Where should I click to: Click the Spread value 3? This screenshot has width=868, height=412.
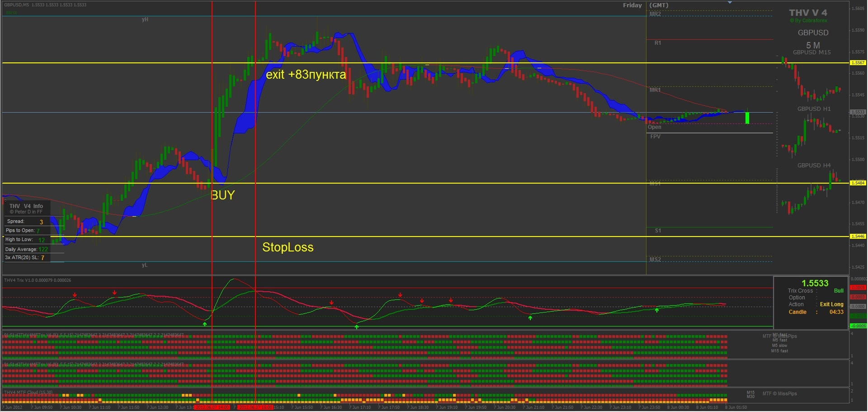click(x=41, y=222)
